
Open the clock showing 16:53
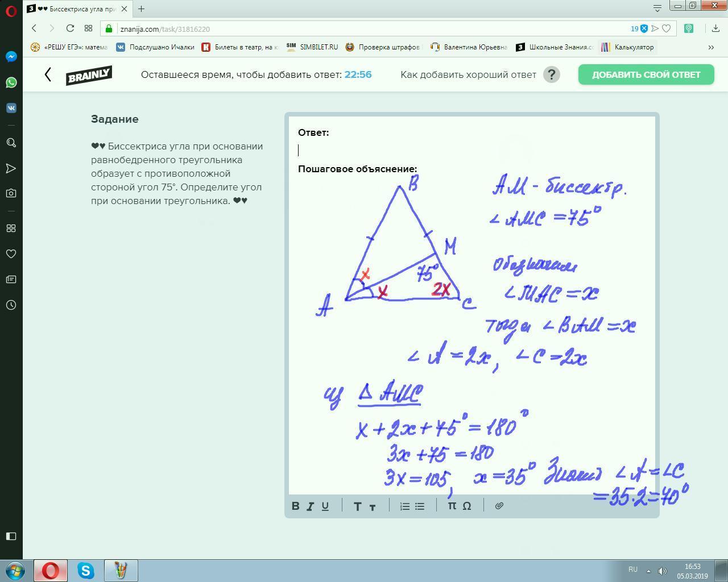tap(692, 571)
